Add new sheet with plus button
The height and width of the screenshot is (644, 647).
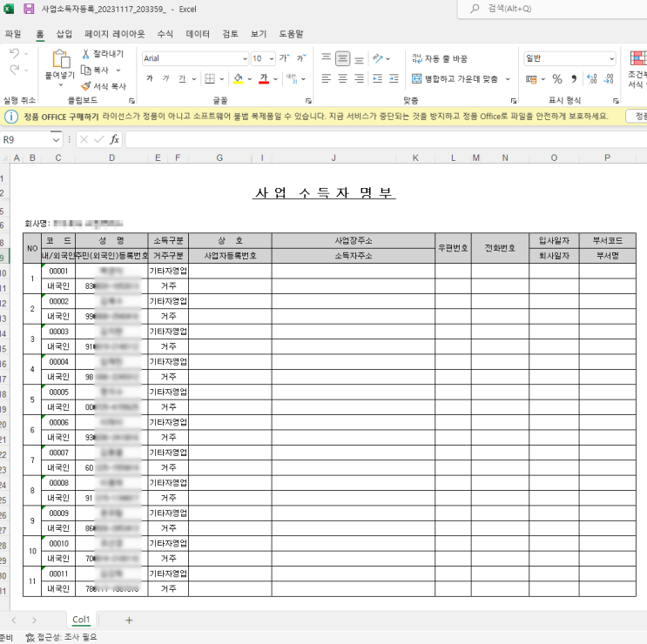pyautogui.click(x=129, y=621)
